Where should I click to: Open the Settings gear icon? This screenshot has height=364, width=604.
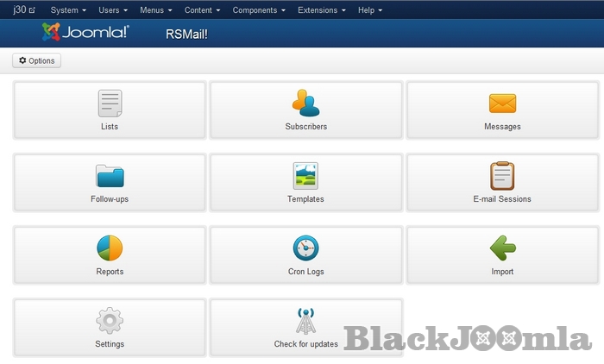[x=110, y=321]
